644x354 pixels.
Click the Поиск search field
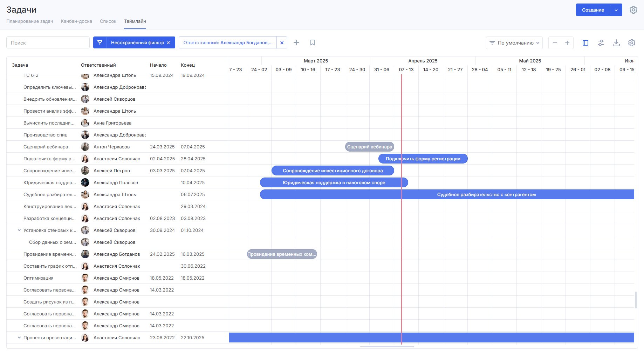coord(48,43)
